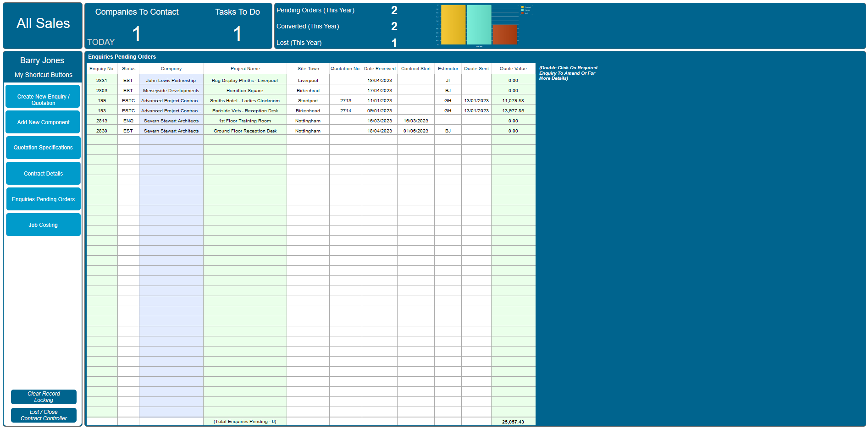Image resolution: width=868 pixels, height=429 pixels.
Task: Open Add New Component shortcut
Action: (x=43, y=122)
